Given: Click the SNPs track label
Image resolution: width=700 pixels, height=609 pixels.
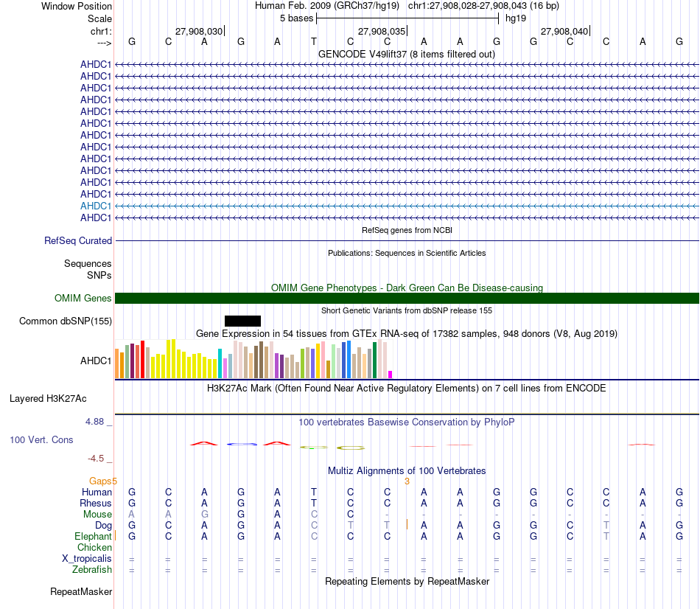Looking at the screenshot, I should point(99,275).
